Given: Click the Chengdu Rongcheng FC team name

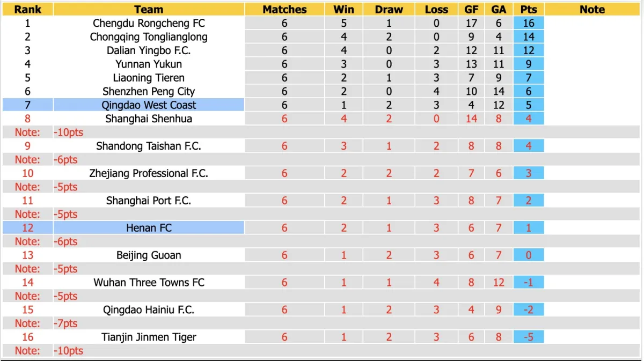Looking at the screenshot, I should [x=149, y=23].
